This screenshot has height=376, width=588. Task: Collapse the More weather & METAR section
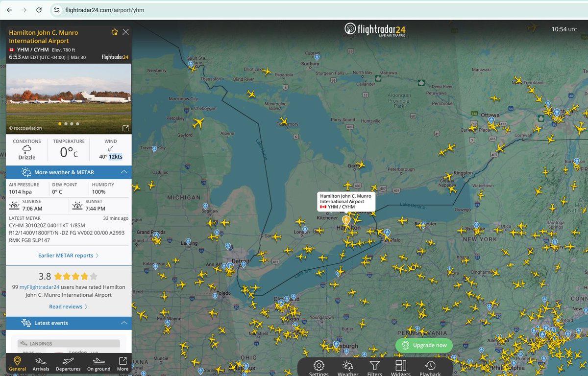(124, 172)
